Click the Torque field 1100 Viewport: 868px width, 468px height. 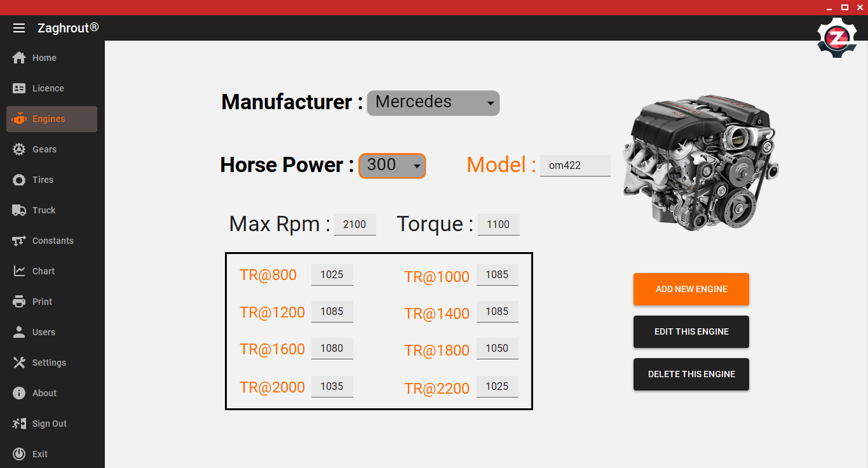(498, 225)
